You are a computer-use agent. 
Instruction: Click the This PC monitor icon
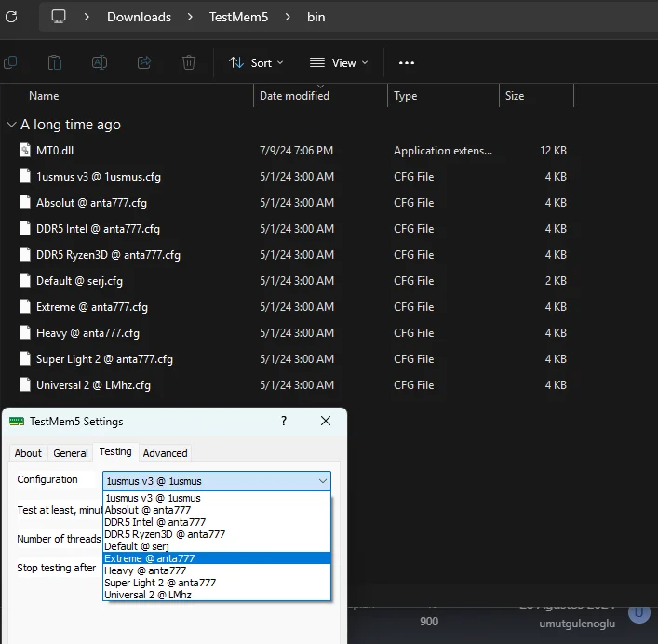[x=59, y=17]
